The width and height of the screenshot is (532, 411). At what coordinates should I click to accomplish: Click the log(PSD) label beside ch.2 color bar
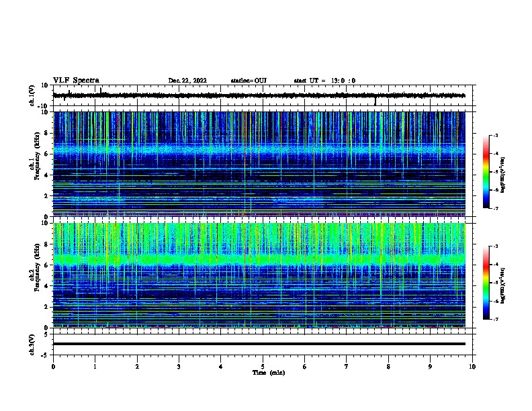click(502, 285)
